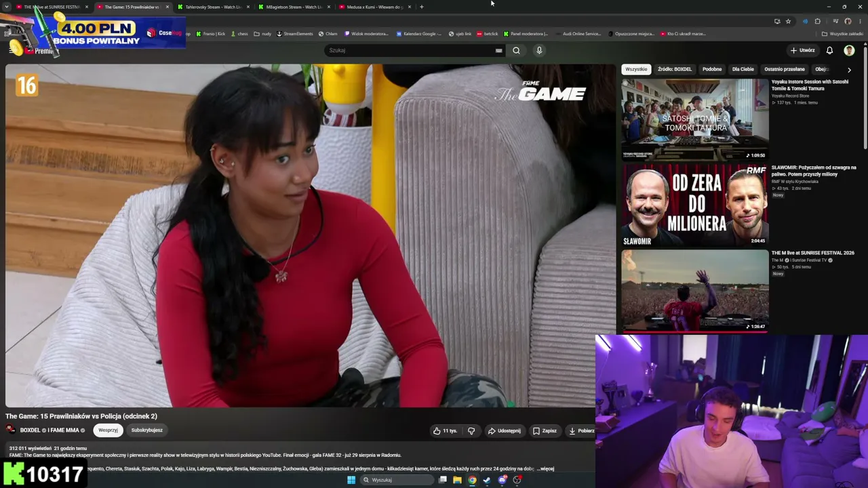This screenshot has height=488, width=868.
Task: Open the 'betclick' bookmark
Action: point(487,33)
